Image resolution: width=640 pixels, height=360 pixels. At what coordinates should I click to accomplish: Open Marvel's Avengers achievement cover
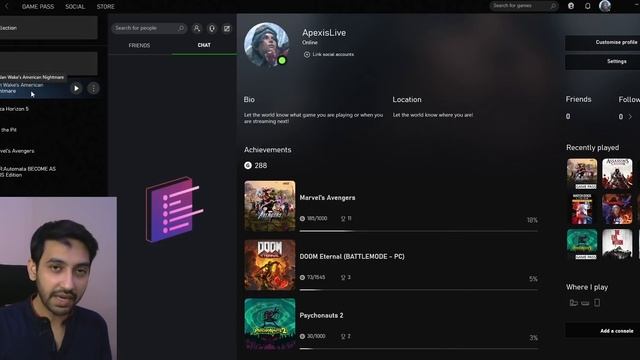click(270, 206)
